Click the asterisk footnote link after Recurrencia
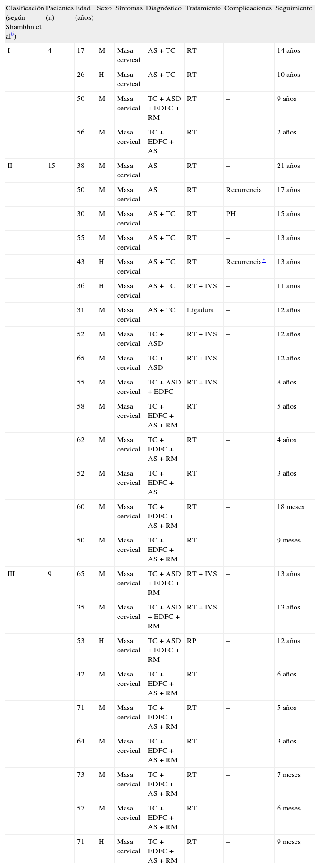 pos(264,261)
